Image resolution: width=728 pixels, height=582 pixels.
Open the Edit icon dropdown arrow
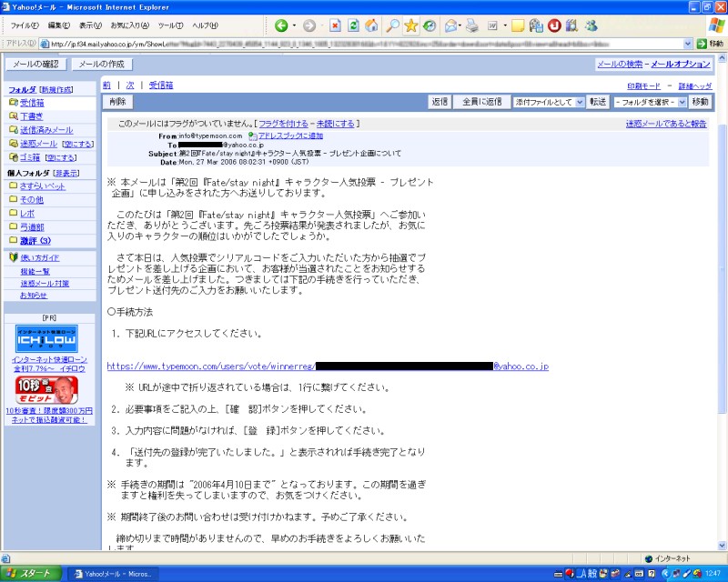click(505, 25)
